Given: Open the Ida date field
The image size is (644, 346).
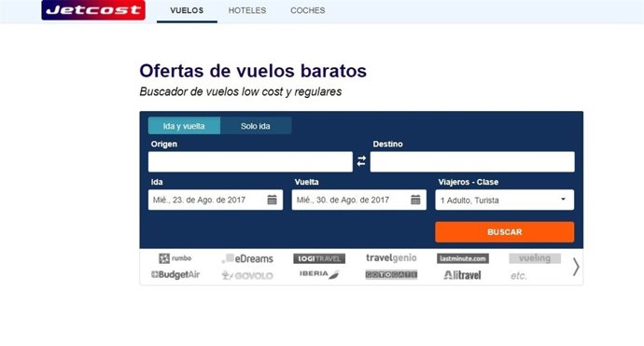Looking at the screenshot, I should tap(216, 200).
